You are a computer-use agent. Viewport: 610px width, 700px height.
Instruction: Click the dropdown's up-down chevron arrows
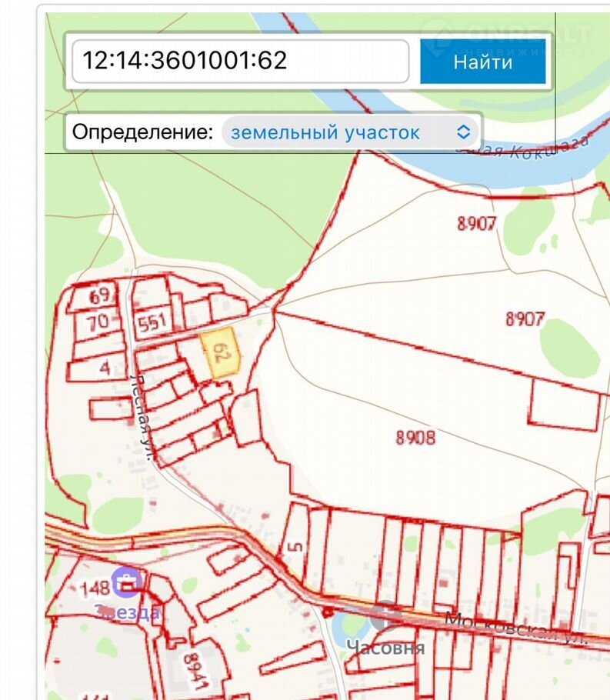[x=463, y=132]
